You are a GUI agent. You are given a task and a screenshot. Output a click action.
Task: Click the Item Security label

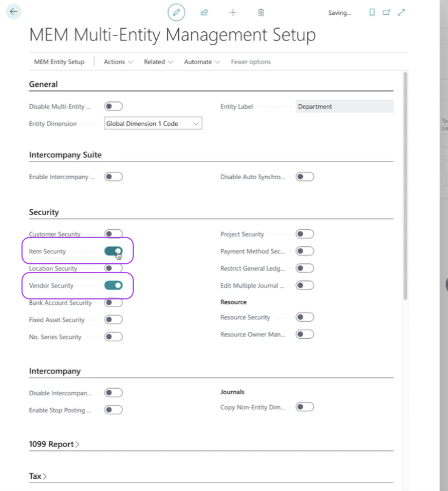(x=48, y=251)
